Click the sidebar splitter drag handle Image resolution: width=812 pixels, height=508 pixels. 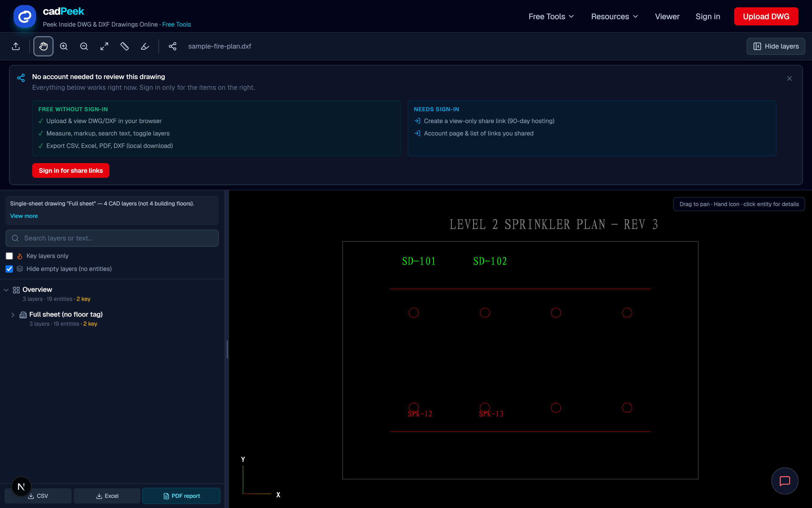click(x=227, y=349)
